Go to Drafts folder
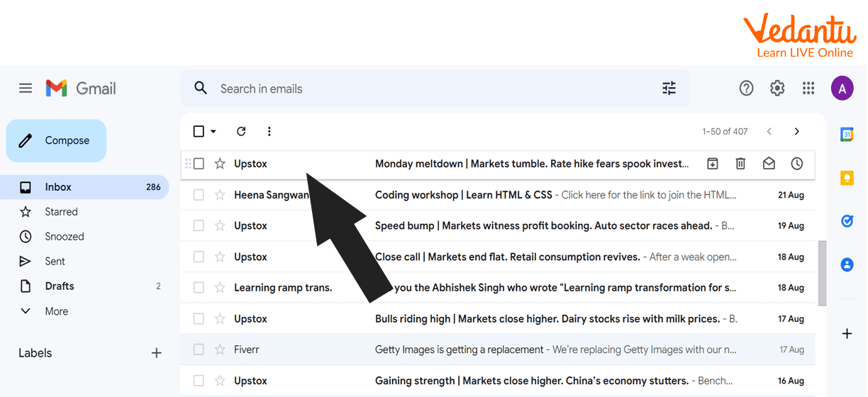The image size is (868, 397). click(60, 286)
